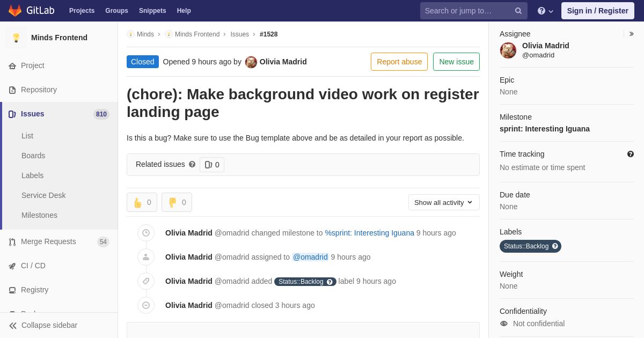This screenshot has height=338, width=644.
Task: Click assignee Olivia Madrid's sidebar avatar
Action: (x=508, y=50)
